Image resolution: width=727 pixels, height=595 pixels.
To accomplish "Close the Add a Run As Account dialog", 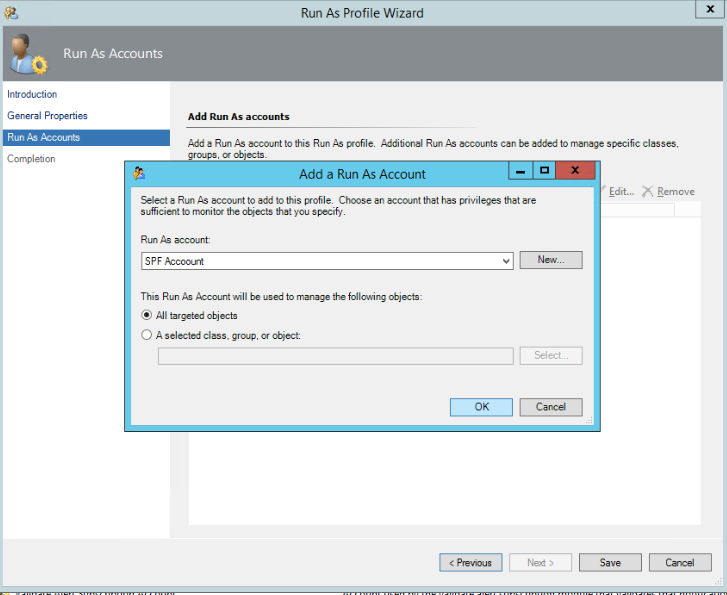I will point(574,172).
